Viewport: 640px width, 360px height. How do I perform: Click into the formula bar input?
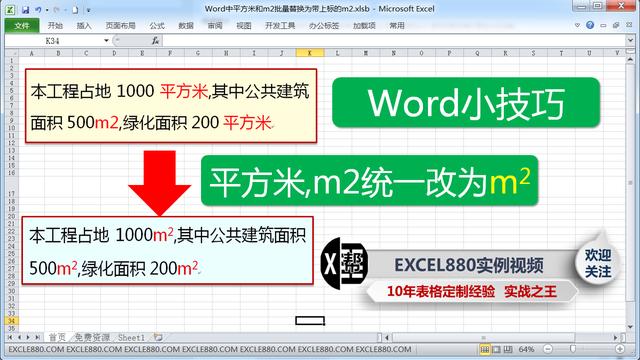click(394, 40)
